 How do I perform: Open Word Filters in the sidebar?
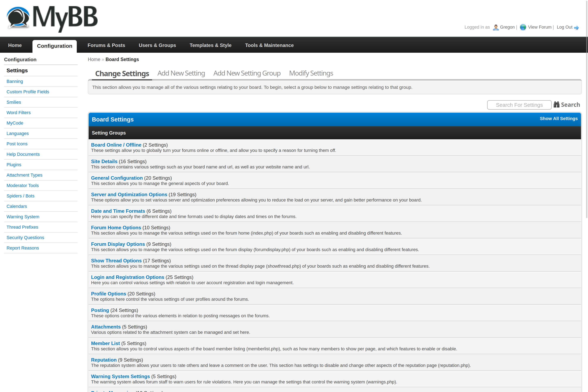[19, 112]
